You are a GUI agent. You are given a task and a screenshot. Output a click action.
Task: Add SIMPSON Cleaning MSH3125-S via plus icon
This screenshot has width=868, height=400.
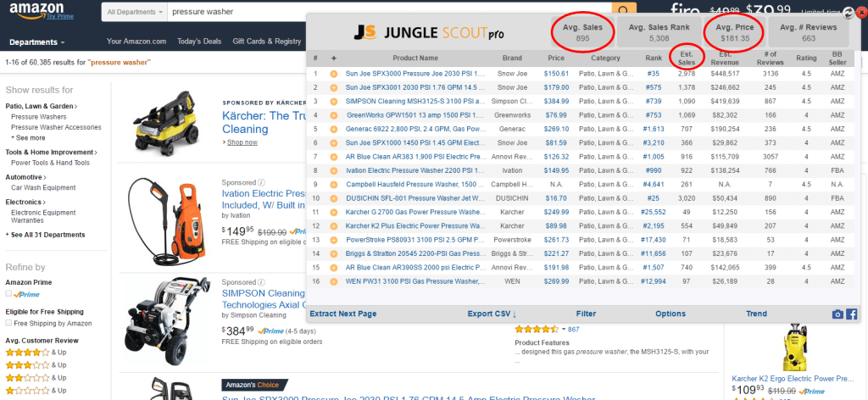coord(333,101)
